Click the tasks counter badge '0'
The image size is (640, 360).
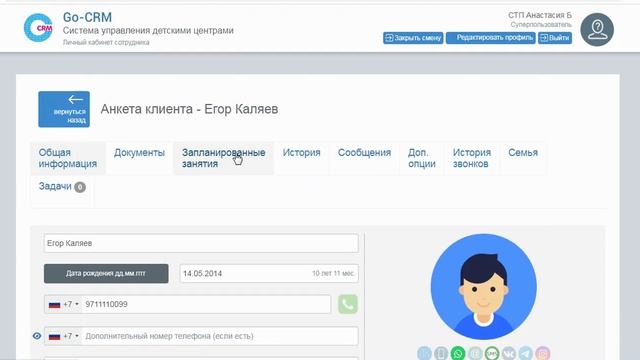tap(80, 187)
